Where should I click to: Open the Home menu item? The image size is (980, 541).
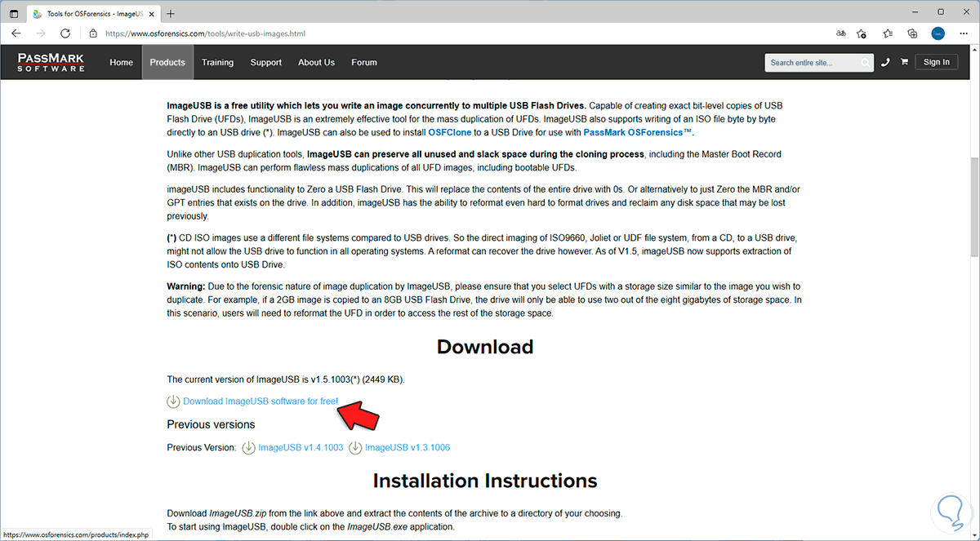tap(122, 62)
